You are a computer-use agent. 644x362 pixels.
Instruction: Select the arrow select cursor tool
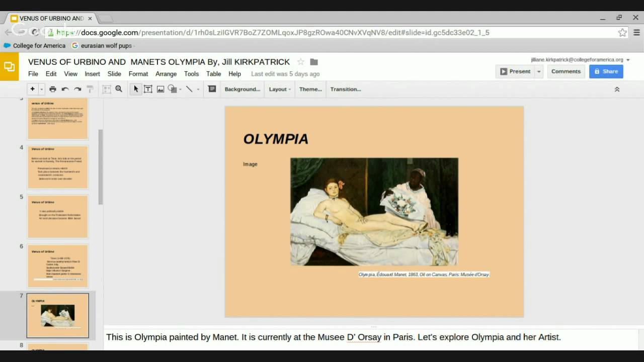pos(136,89)
